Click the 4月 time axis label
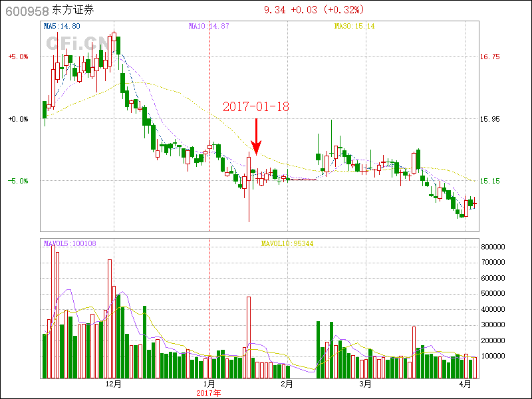532x399 pixels. pos(465,384)
